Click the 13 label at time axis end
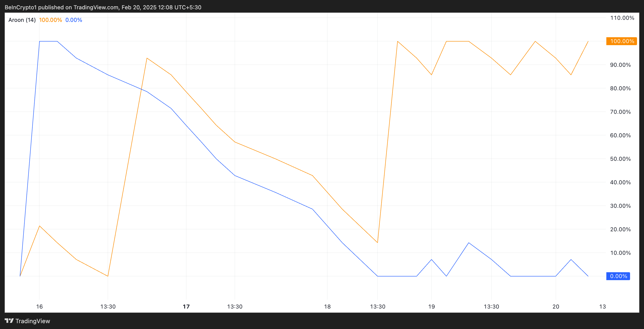Viewport: 644px width, 329px height. (602, 306)
